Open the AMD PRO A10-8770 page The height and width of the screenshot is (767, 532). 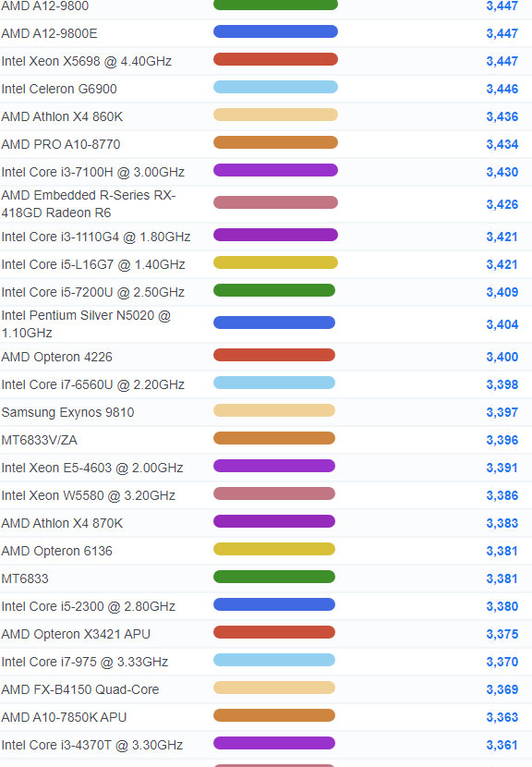[61, 144]
